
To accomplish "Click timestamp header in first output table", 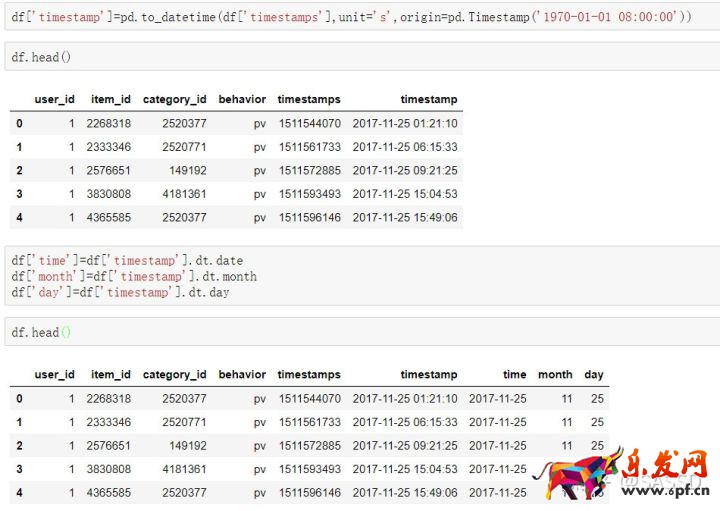I will pyautogui.click(x=428, y=99).
